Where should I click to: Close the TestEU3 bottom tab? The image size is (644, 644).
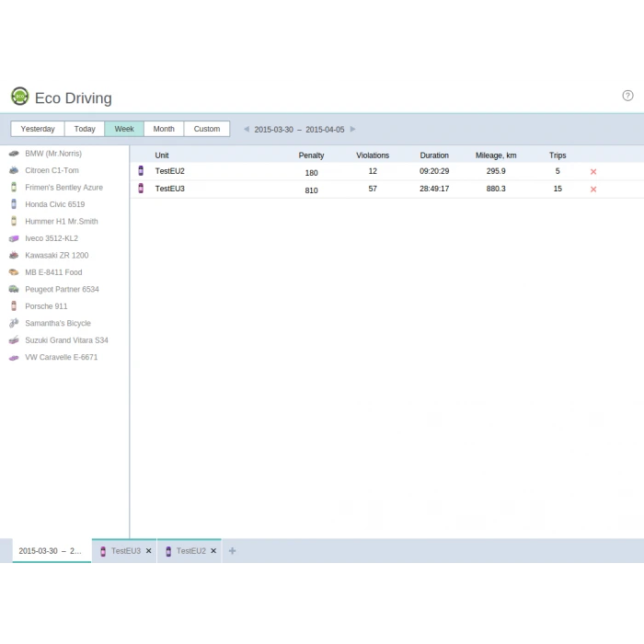(148, 551)
